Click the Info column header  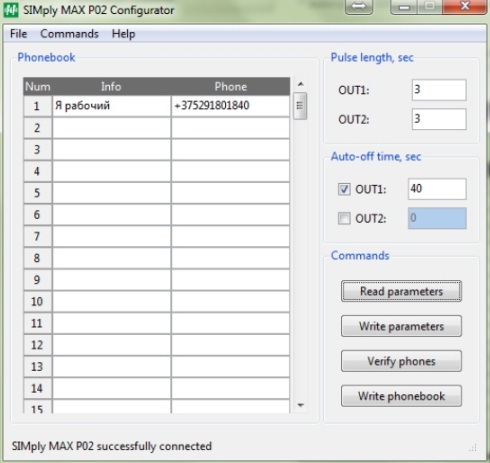[x=111, y=87]
